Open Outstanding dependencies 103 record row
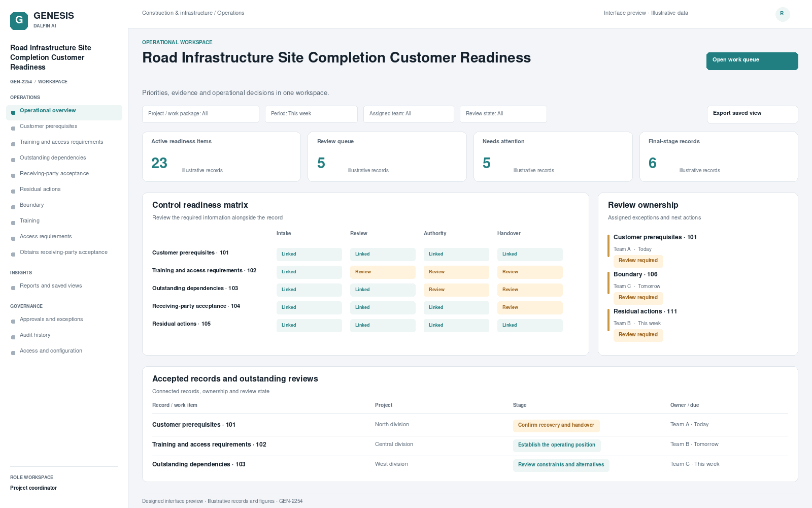This screenshot has height=508, width=812. pos(470,465)
